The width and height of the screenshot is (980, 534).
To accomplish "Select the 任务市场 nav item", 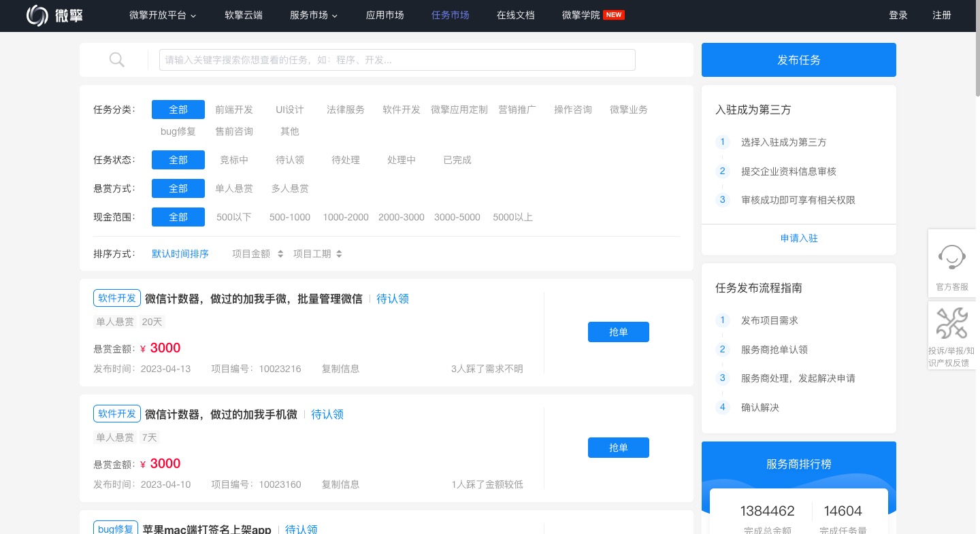I will pyautogui.click(x=451, y=15).
